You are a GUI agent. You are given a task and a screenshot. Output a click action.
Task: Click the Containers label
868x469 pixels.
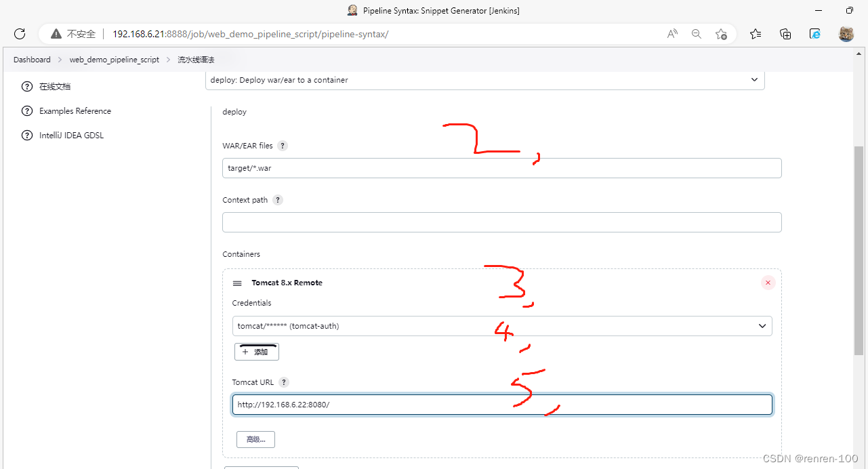(241, 254)
